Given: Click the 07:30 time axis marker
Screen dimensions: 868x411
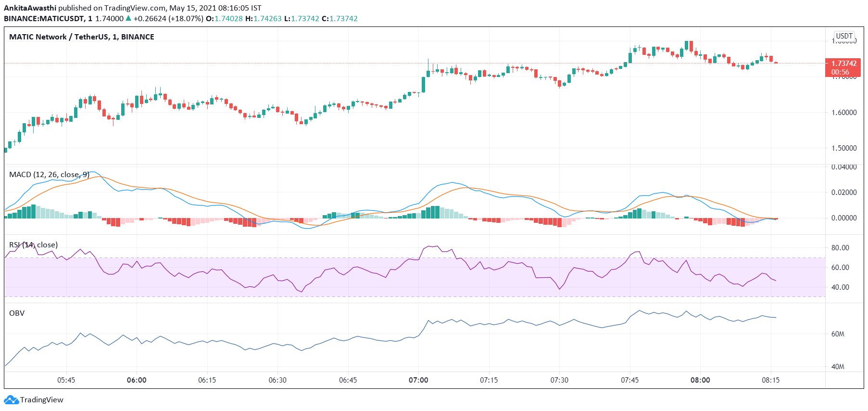Looking at the screenshot, I should (559, 380).
